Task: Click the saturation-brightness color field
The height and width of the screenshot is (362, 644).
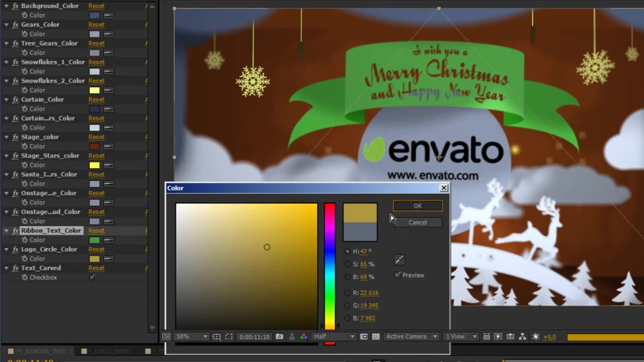Action: [x=246, y=266]
